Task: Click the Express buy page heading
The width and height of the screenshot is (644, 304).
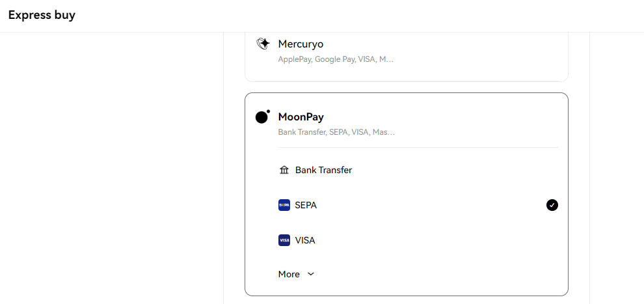Action: point(42,15)
